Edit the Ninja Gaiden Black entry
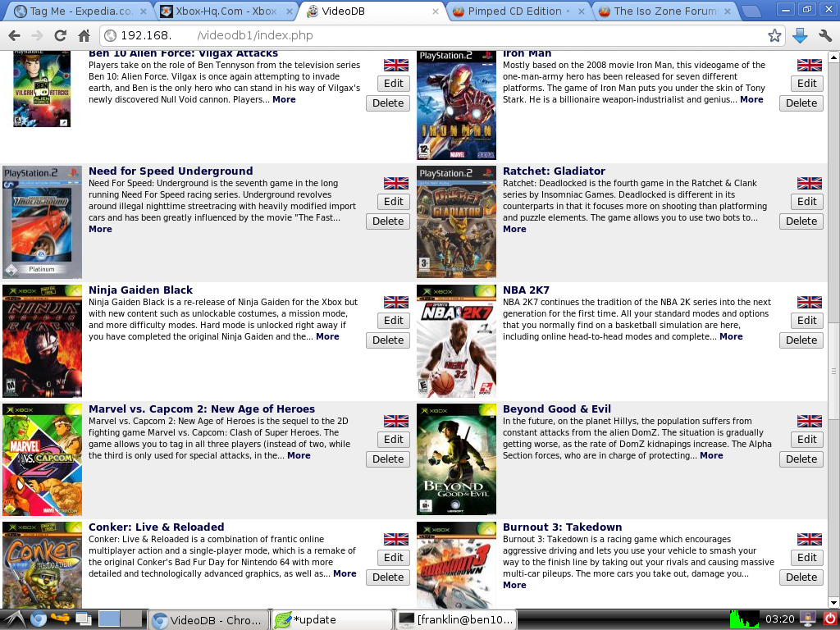Screen dimensions: 840x630 (x=393, y=321)
